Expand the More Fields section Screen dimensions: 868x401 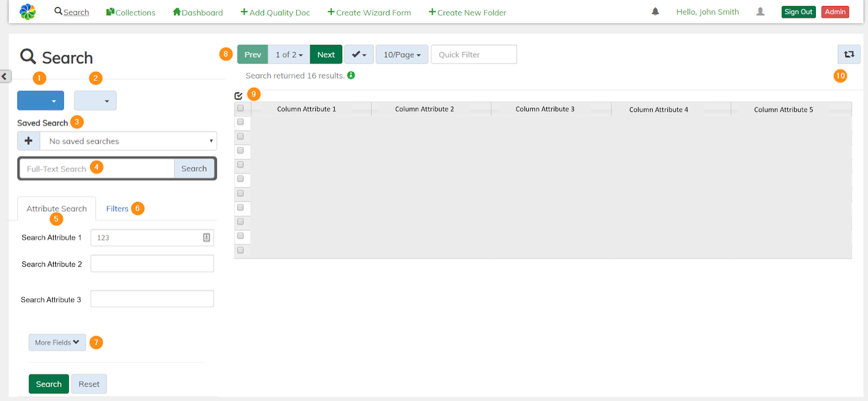point(57,342)
